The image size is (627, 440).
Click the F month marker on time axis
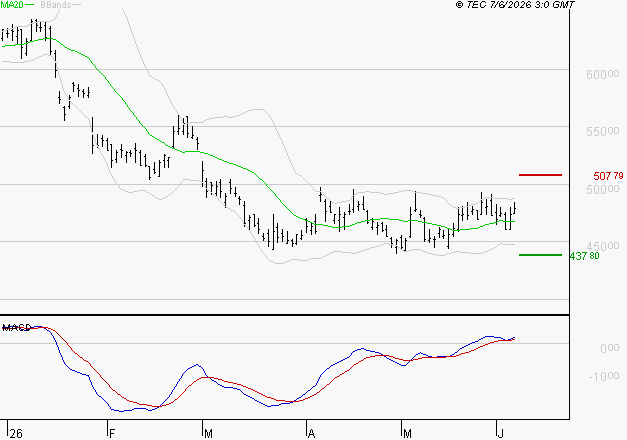pos(112,434)
